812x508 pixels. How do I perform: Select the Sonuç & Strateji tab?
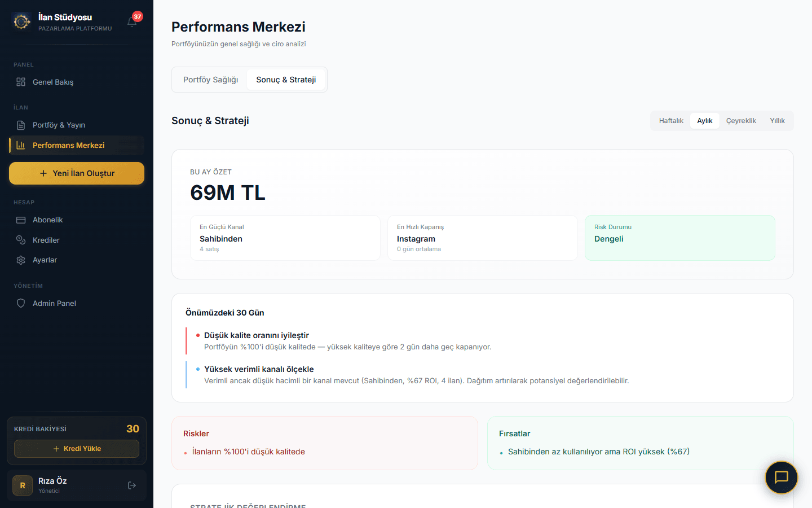click(x=286, y=80)
